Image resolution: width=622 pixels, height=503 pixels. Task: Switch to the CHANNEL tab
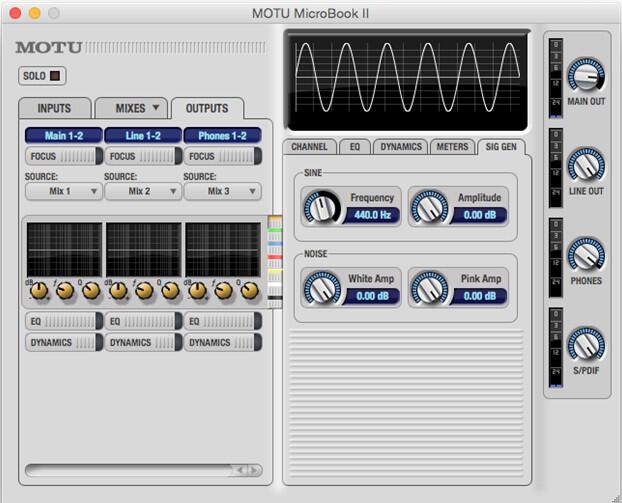[x=309, y=147]
